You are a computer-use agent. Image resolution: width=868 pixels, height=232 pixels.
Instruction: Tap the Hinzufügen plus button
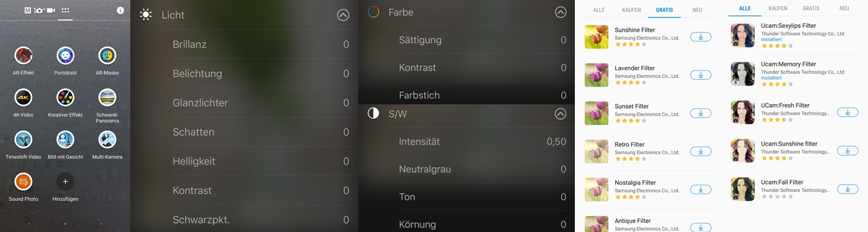pyautogui.click(x=65, y=182)
